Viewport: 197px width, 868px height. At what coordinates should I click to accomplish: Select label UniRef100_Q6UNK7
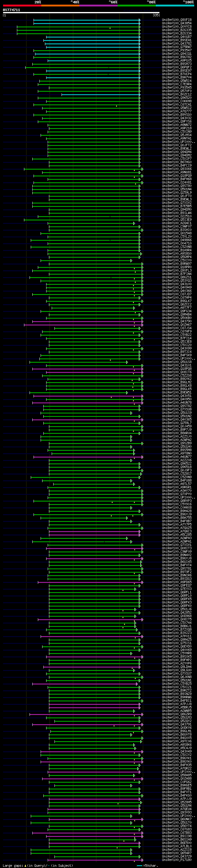177,819
